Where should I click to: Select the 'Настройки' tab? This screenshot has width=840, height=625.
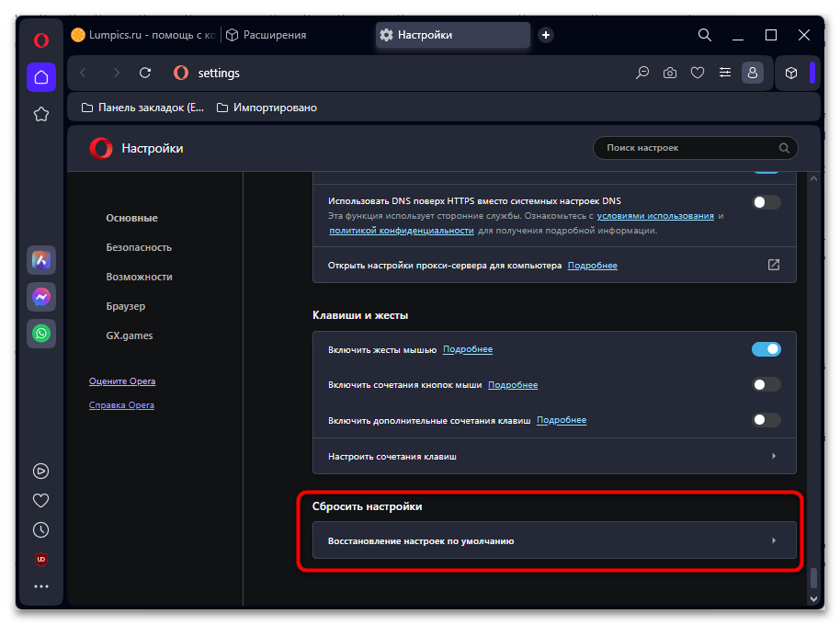point(453,35)
